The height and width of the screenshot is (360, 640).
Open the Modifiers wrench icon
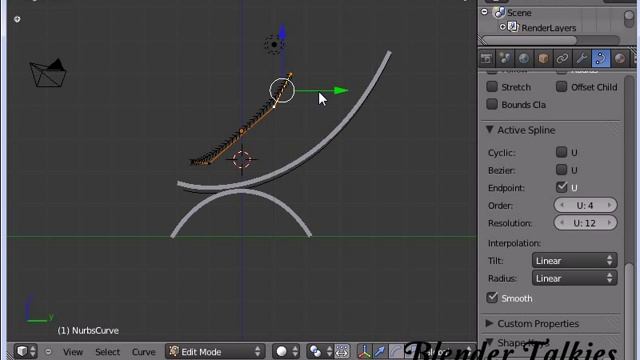pos(581,58)
